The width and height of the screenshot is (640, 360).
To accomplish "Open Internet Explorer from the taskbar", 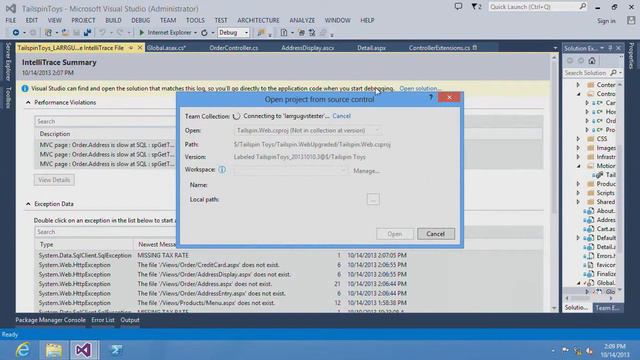I will coord(23,350).
